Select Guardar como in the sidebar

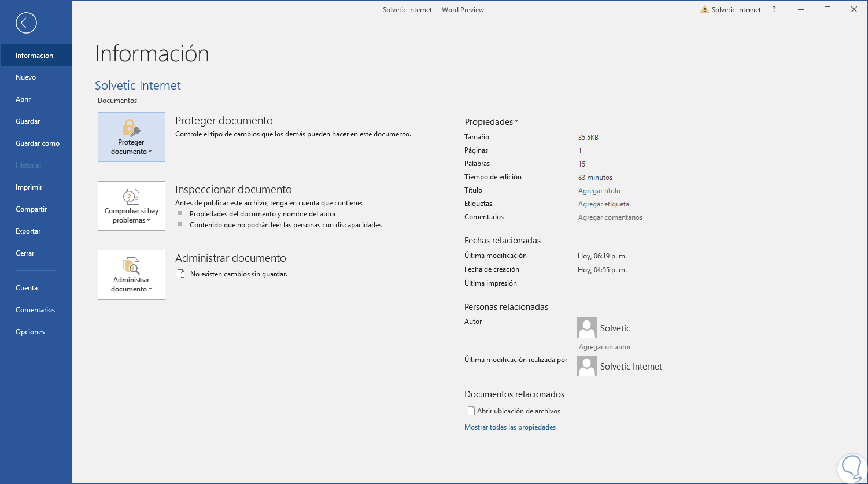36,143
